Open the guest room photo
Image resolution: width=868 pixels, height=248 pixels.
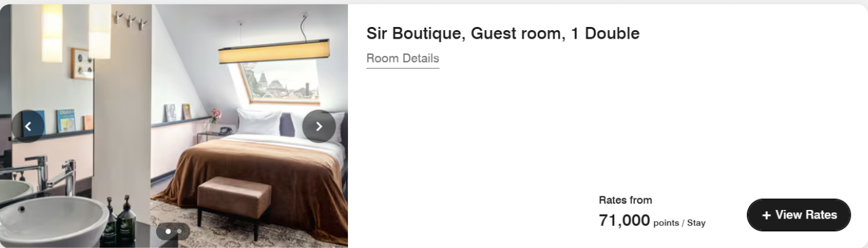pyautogui.click(x=174, y=126)
